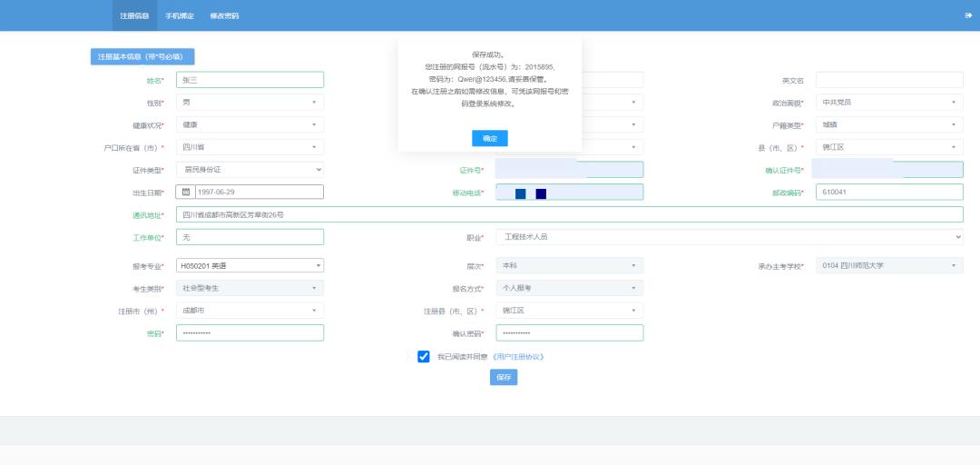Click the logout icon in top-right corner

pos(968,15)
